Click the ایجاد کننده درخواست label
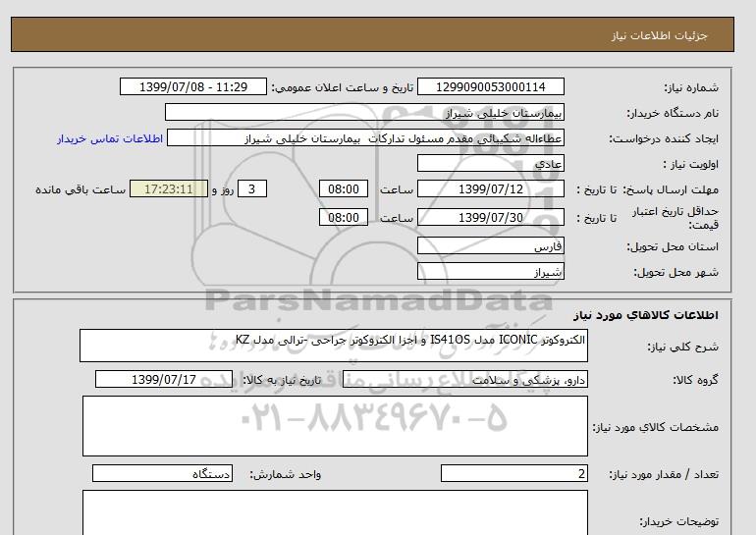The height and width of the screenshot is (535, 756). pos(664,138)
